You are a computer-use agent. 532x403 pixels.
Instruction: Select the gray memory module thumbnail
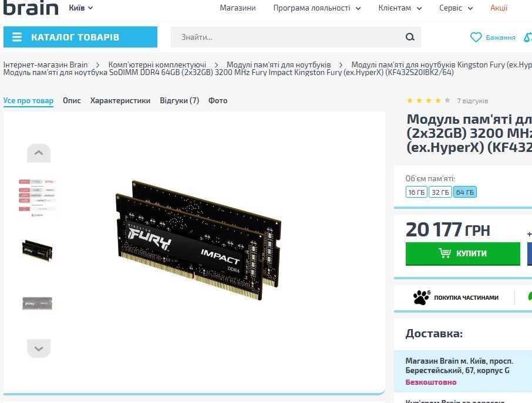pos(38,303)
